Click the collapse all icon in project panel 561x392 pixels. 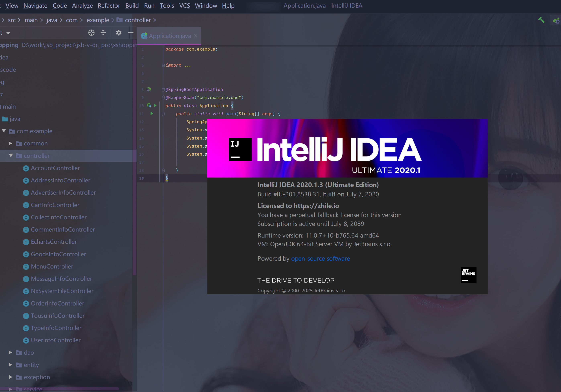click(x=103, y=33)
